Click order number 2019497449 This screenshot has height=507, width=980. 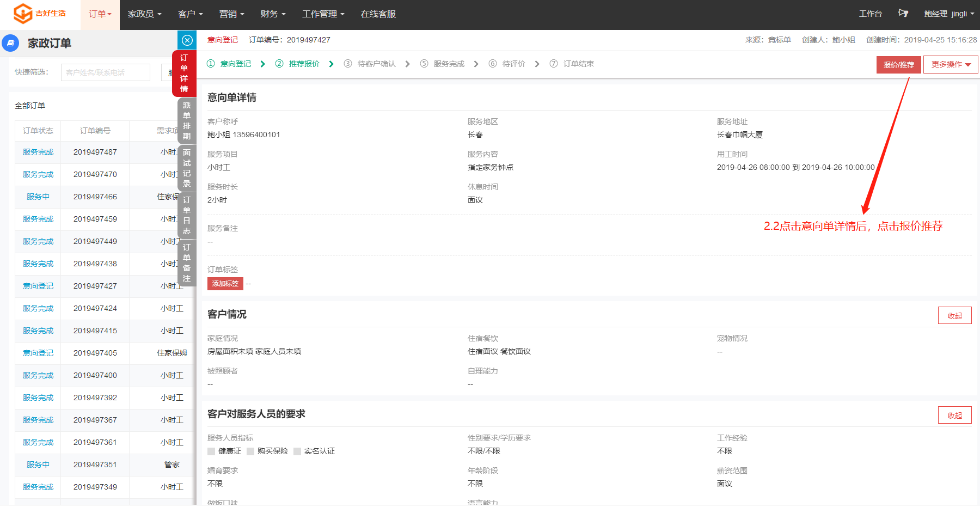coord(95,242)
